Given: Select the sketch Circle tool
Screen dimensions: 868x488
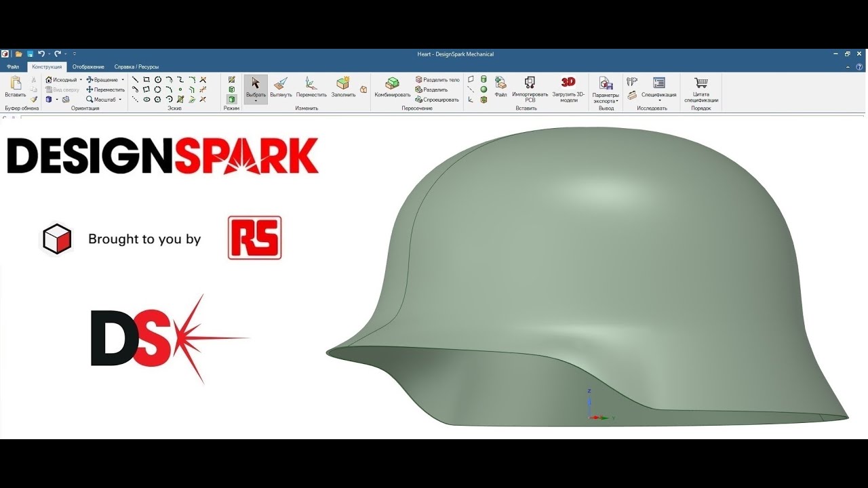Looking at the screenshot, I should 158,79.
